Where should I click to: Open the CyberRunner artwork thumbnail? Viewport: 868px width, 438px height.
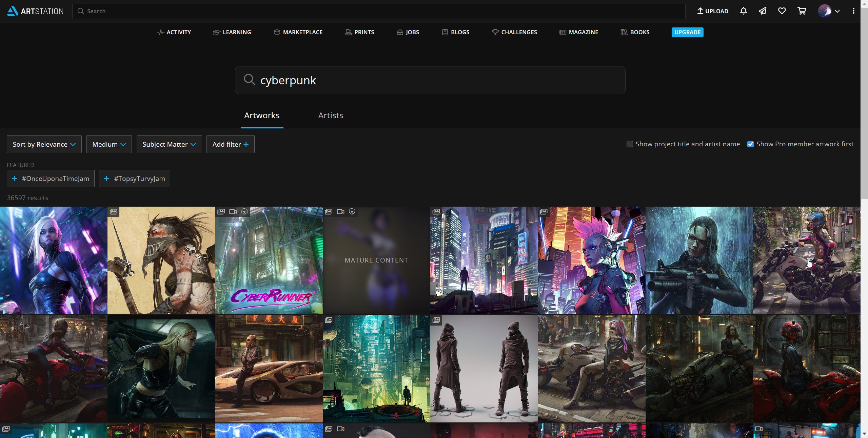(269, 260)
